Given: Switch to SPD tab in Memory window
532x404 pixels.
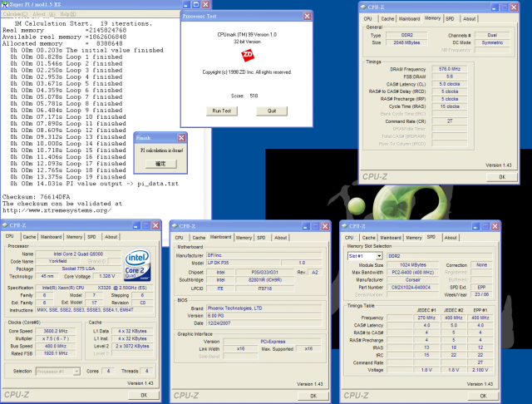Looking at the screenshot, I should point(451,19).
